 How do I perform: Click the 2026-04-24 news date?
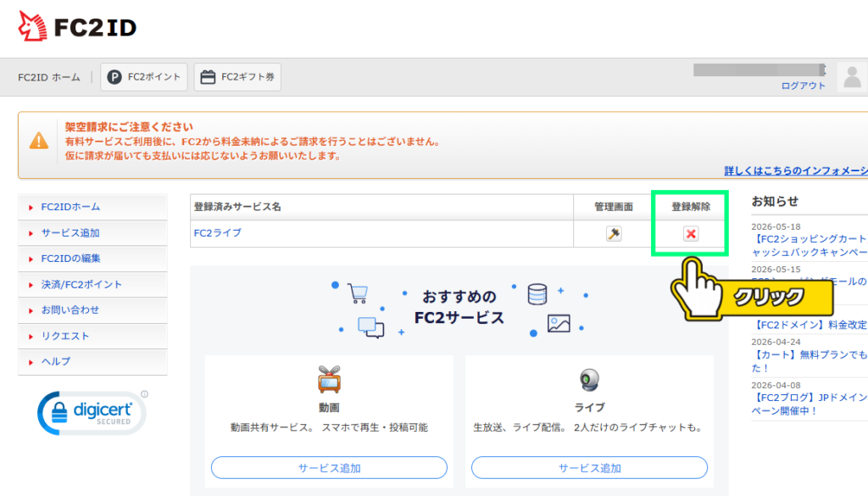tap(776, 342)
